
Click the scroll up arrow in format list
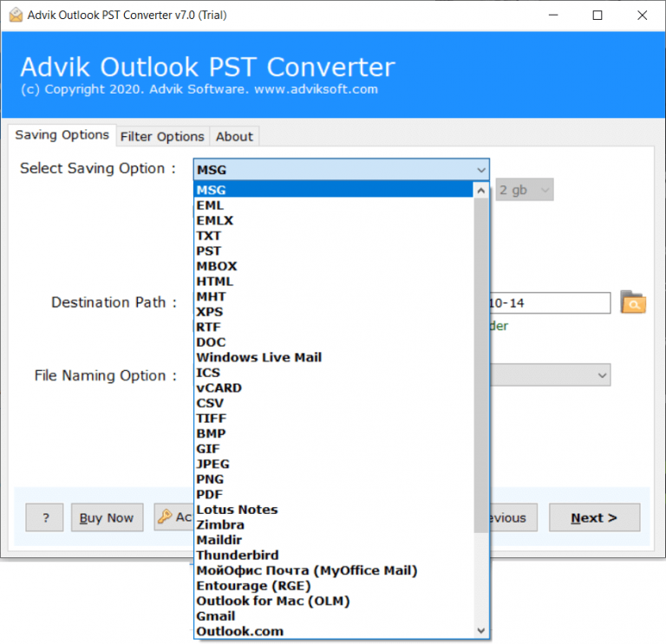(x=480, y=191)
